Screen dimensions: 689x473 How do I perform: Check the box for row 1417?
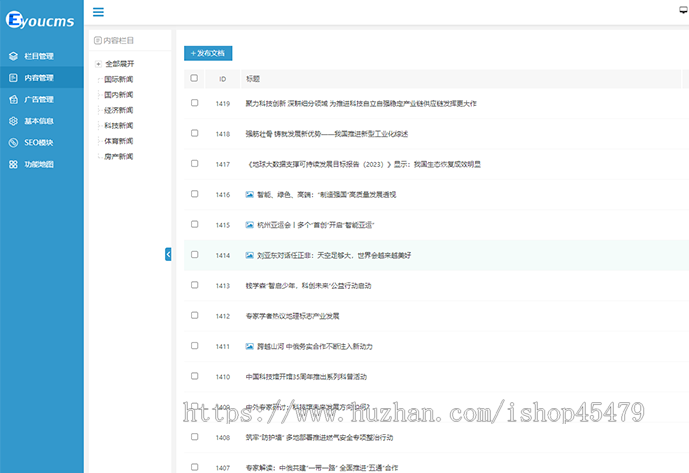195,164
